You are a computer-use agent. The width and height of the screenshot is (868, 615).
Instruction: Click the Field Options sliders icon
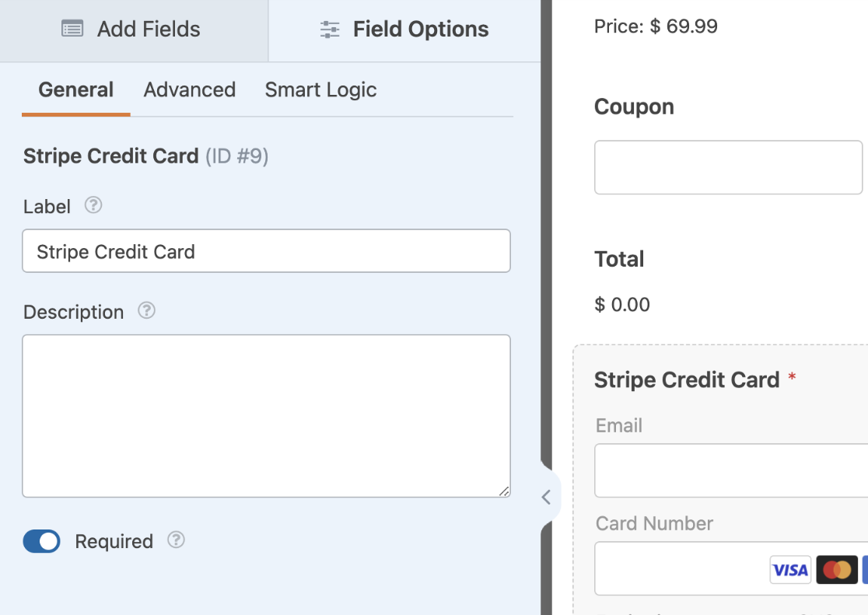330,30
